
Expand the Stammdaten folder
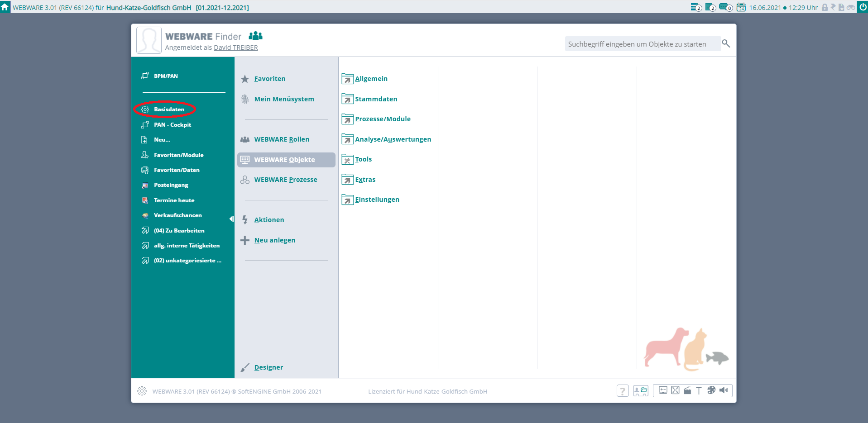point(376,99)
